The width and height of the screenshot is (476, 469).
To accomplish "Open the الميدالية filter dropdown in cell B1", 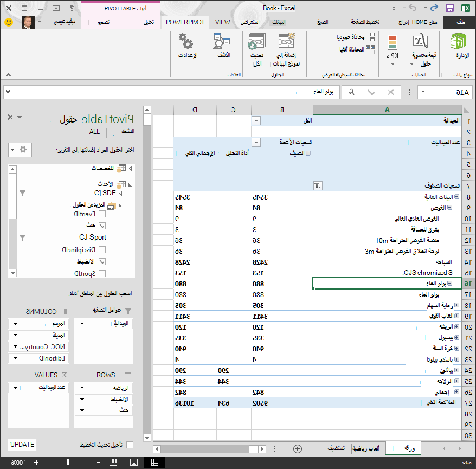I will (256, 121).
